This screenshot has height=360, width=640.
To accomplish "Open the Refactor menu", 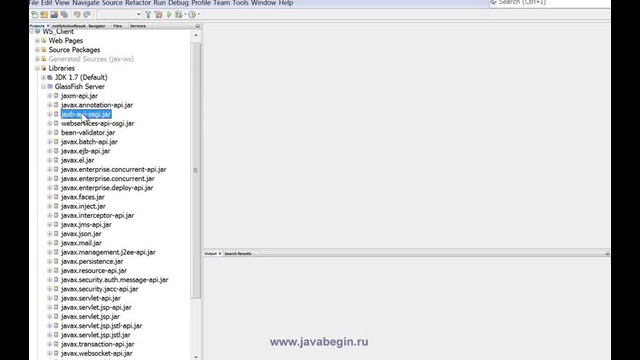I will [138, 3].
